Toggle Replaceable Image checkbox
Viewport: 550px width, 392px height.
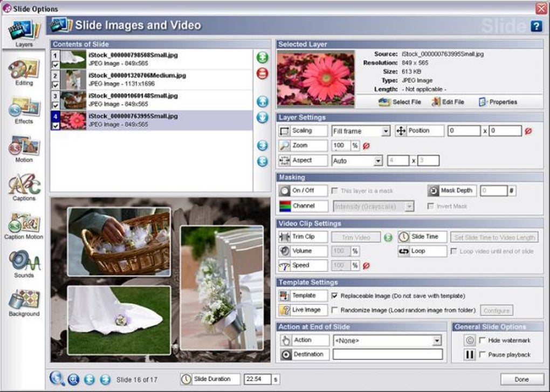tap(335, 295)
